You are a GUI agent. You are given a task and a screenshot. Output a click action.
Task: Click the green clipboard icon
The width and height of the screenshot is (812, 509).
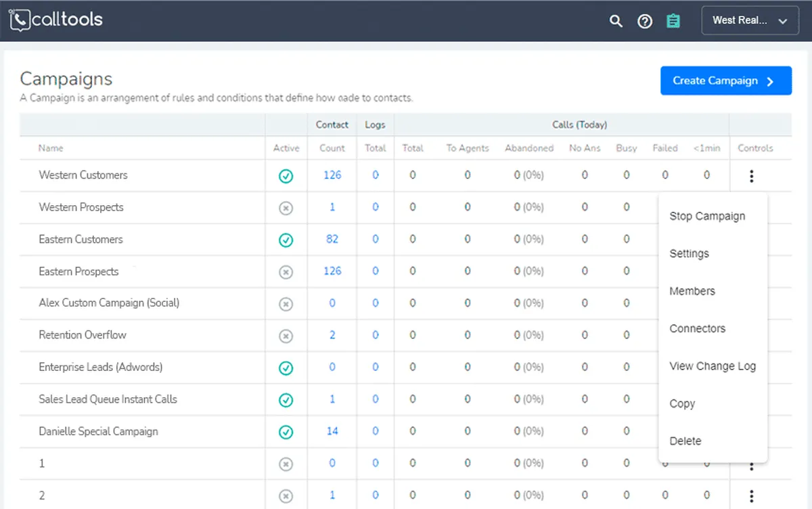[x=673, y=21]
